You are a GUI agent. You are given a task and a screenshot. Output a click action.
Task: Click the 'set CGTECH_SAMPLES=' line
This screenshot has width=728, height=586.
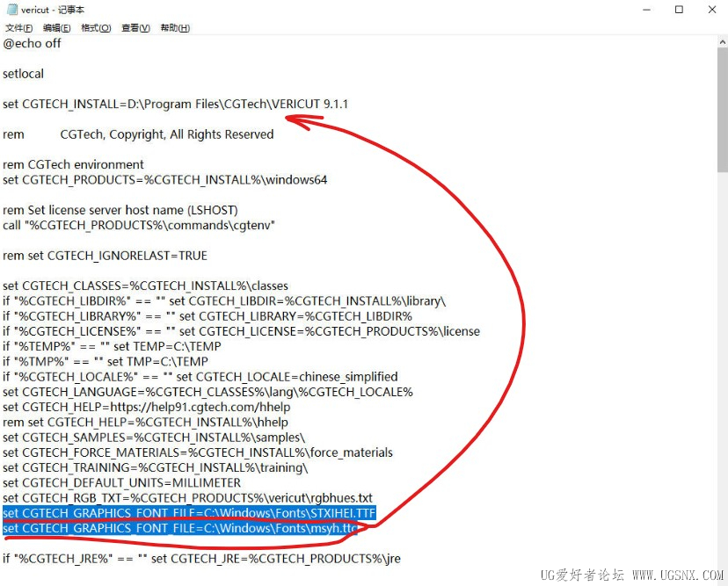point(154,438)
